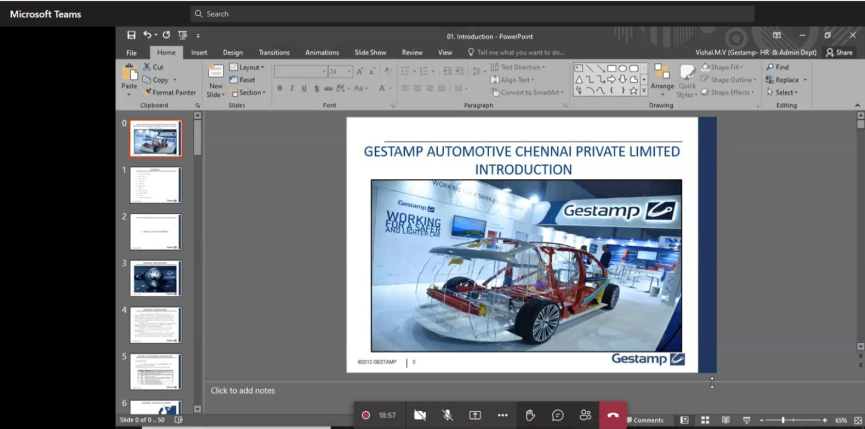865x429 pixels.
Task: Switch to the Animations tab
Action: pyautogui.click(x=322, y=53)
